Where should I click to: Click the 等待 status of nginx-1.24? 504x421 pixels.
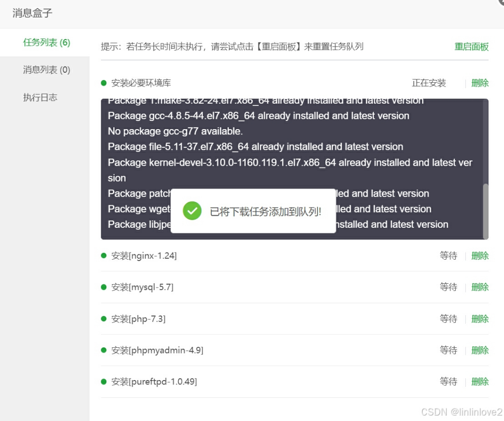(449, 256)
